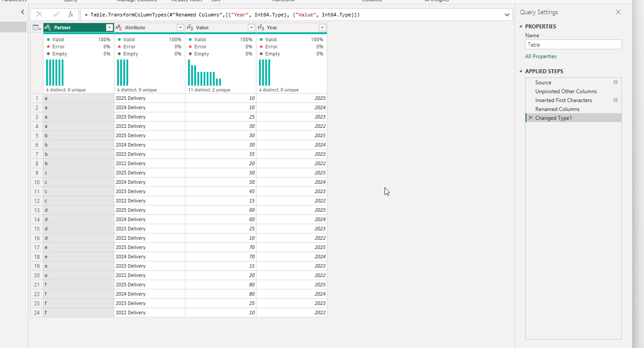Close the Query Settings pane
Image resolution: width=644 pixels, height=348 pixels.
click(618, 12)
